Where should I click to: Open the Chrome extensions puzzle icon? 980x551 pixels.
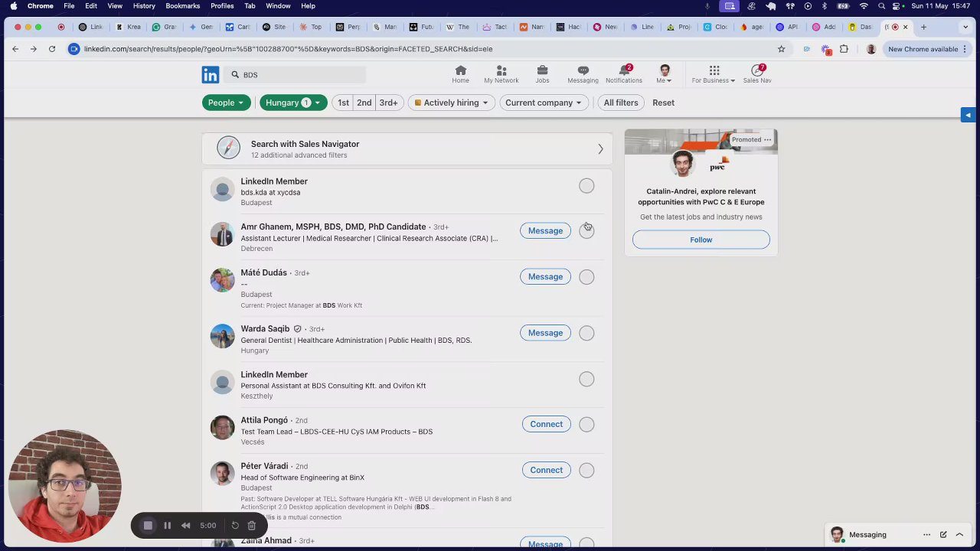point(844,49)
